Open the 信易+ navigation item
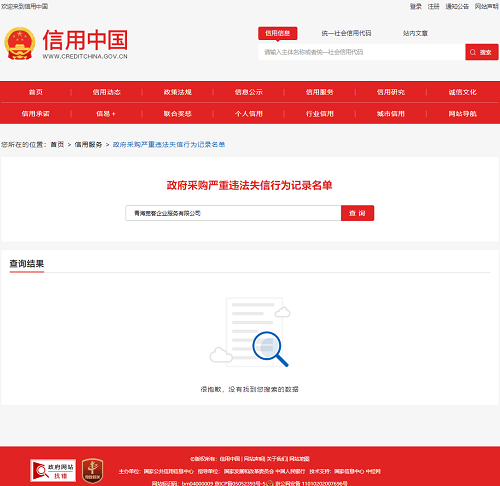Image resolution: width=500 pixels, height=486 pixels. tap(106, 114)
